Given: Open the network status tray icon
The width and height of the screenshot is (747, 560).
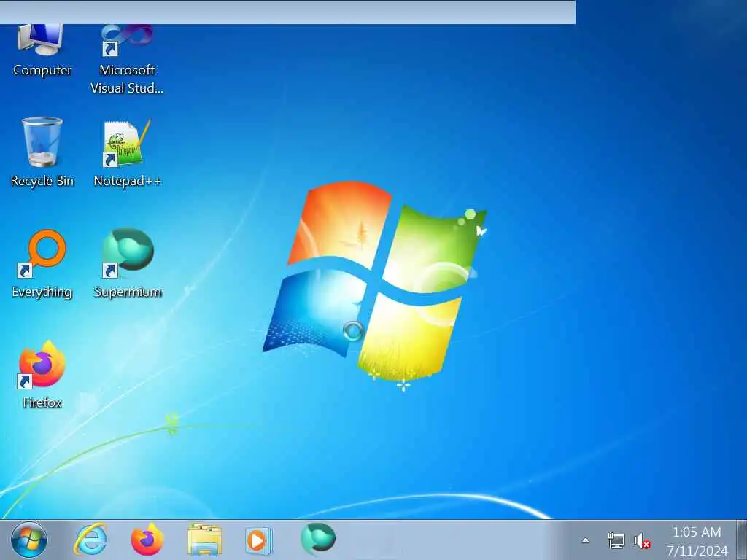Looking at the screenshot, I should click(616, 541).
